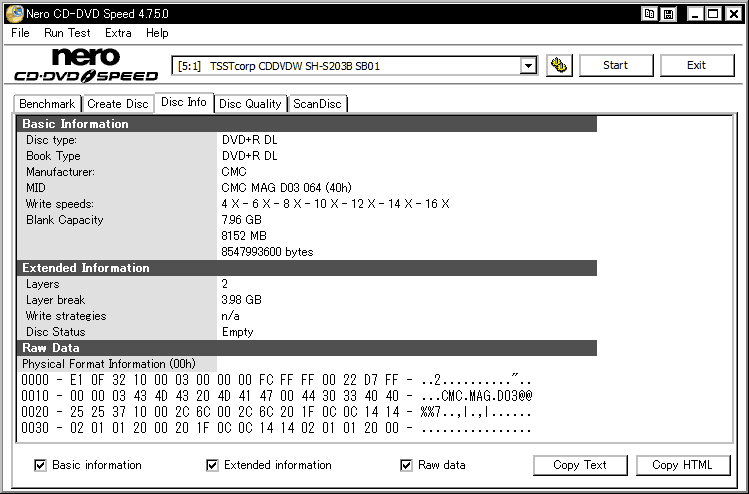Click the Layers label
Image resolution: width=749 pixels, height=494 pixels.
43,284
